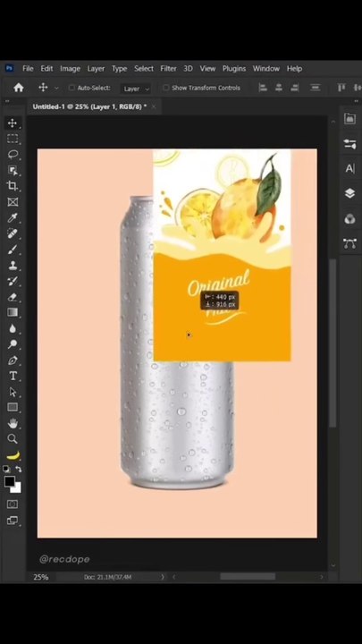The height and width of the screenshot is (644, 362).
Task: Select the Path Selection tool
Action: pos(13,392)
